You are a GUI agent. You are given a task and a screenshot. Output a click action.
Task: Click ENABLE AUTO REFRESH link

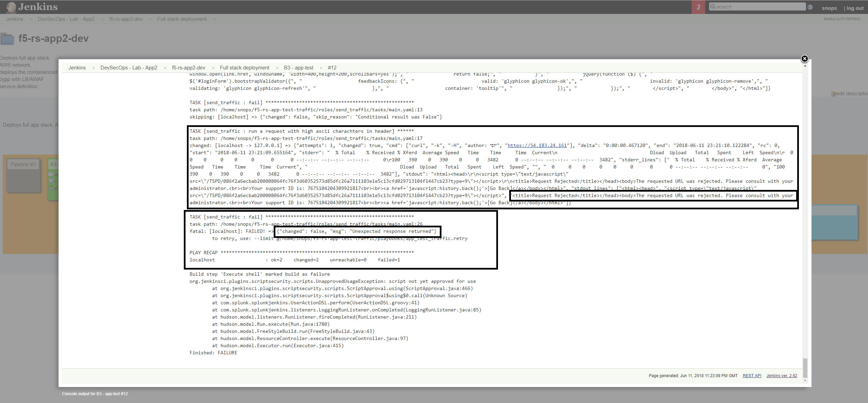(842, 19)
